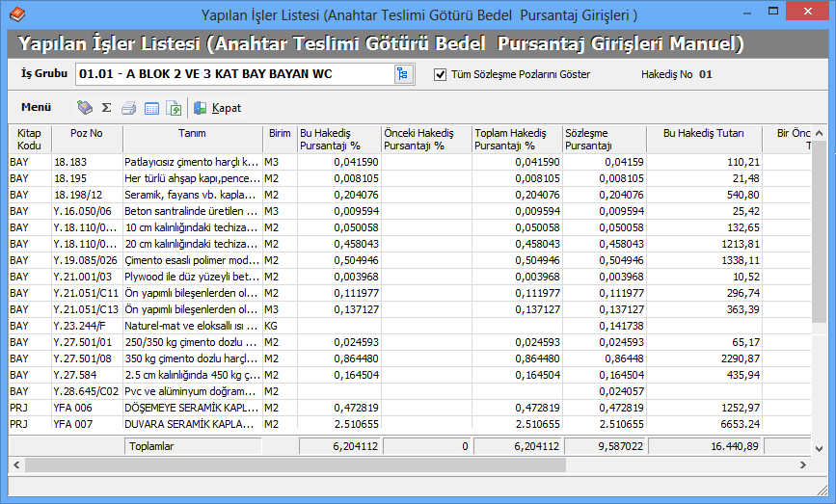Viewport: 836px width, 504px height.
Task: Click the table grid icon in toolbar
Action: tap(151, 108)
